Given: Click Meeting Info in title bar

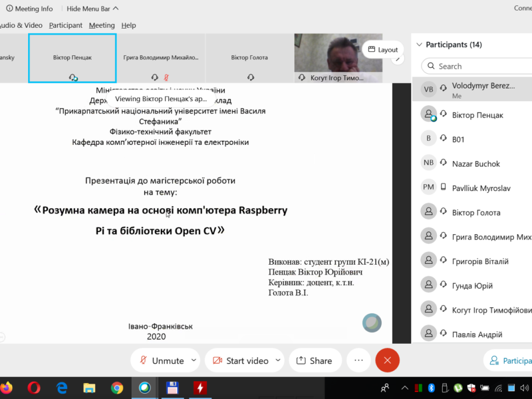Looking at the screenshot, I should [x=29, y=9].
